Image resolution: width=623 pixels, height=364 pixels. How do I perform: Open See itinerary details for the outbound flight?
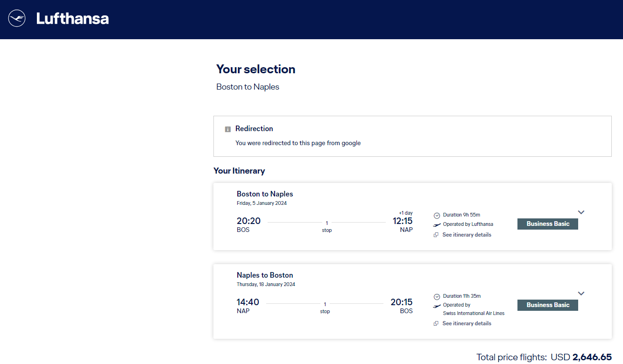(x=467, y=235)
